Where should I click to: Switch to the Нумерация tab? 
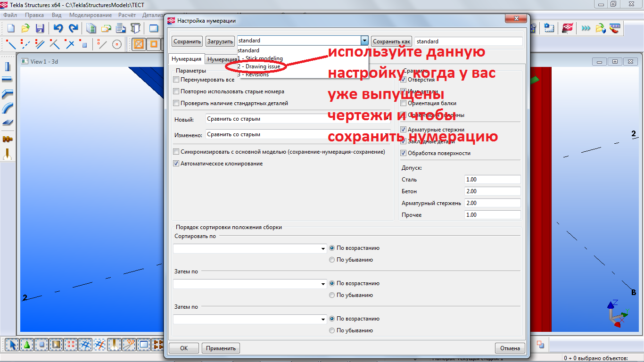[x=186, y=59]
